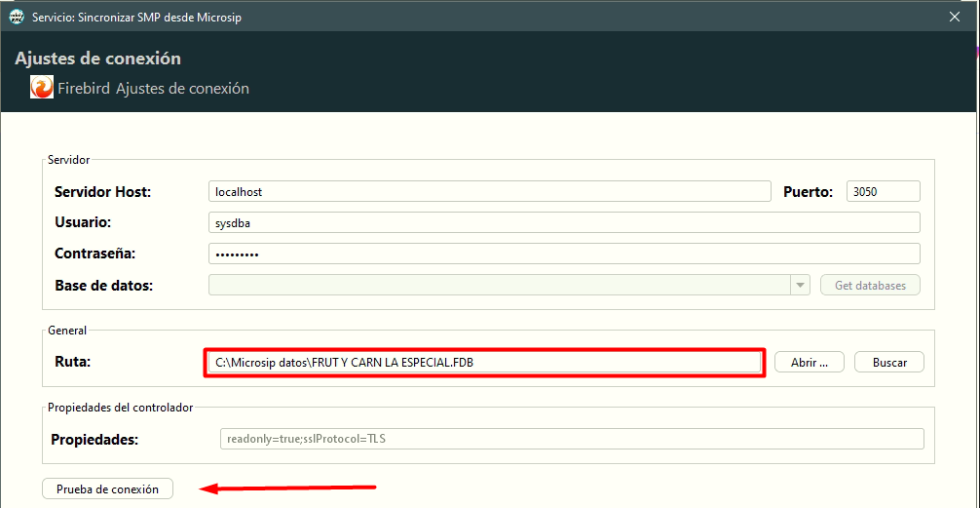980x508 pixels.
Task: Click the Usuario field containing sysdba
Action: (x=564, y=222)
